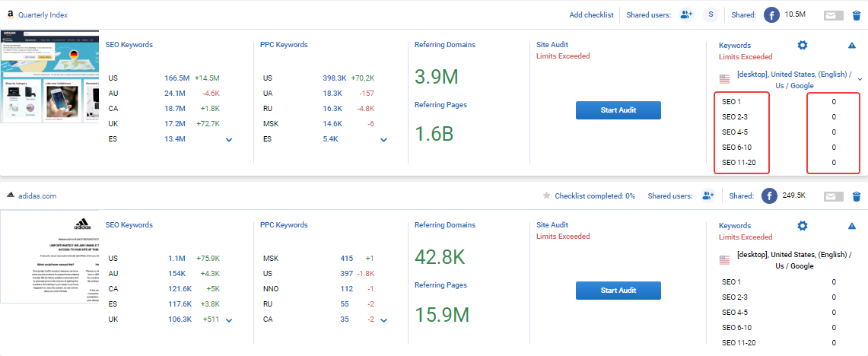Expand more PPC keyword regions for adidas.com
This screenshot has height=356, width=868.
383,320
